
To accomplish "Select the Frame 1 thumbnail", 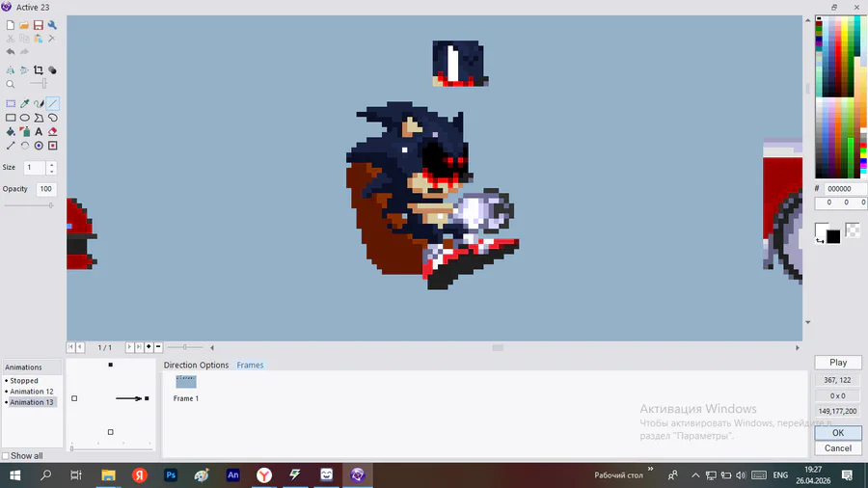I will point(186,382).
